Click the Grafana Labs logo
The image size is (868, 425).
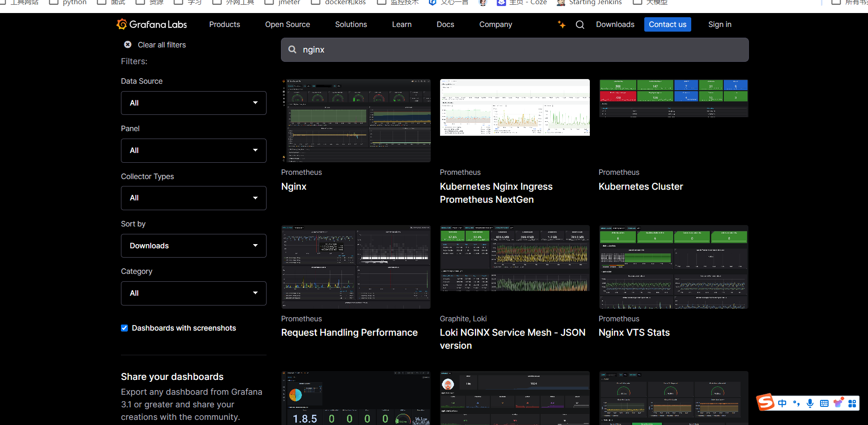[152, 24]
